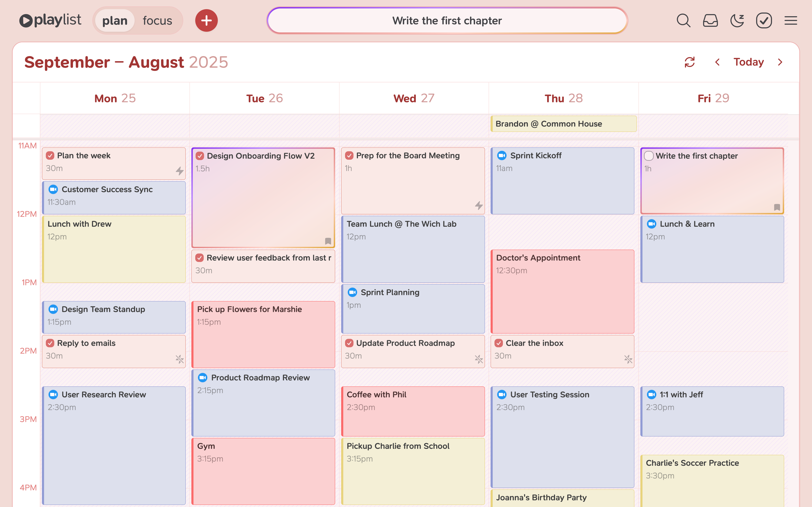This screenshot has width=812, height=507.
Task: Click the Today button
Action: 749,62
